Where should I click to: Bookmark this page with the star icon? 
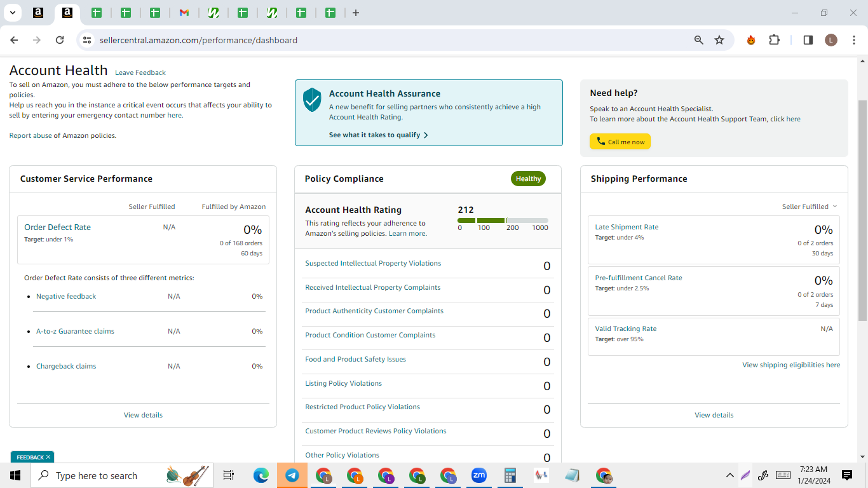pos(719,40)
